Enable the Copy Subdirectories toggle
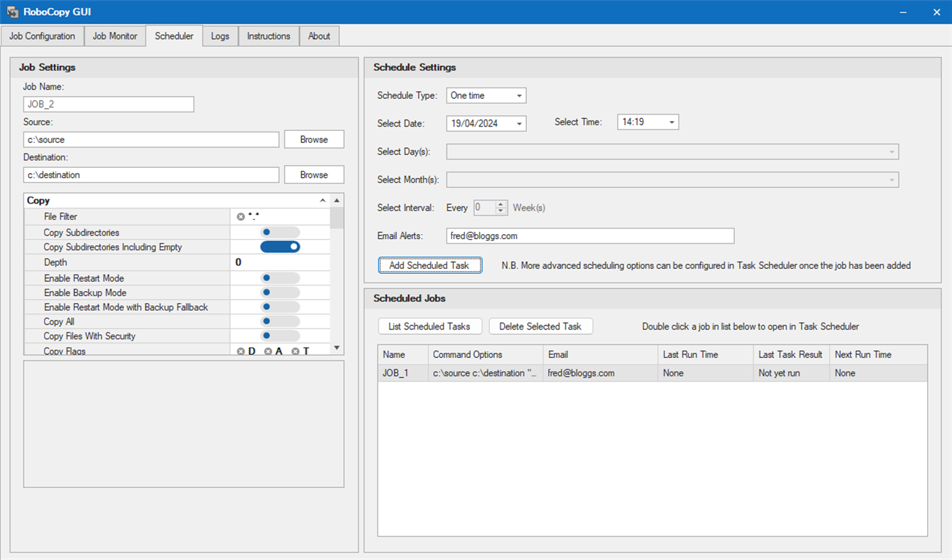The height and width of the screenshot is (560, 952). tap(280, 231)
